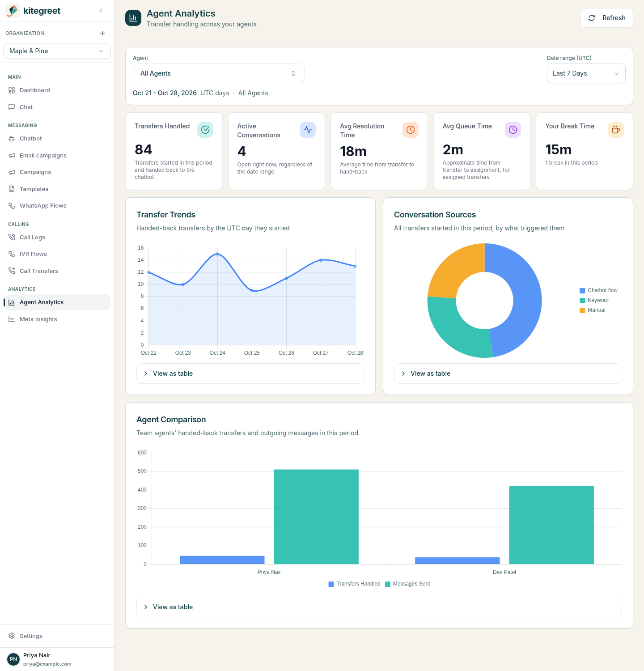Open the Maple & Pine organization dropdown
Viewport: 644px width, 671px height.
click(57, 51)
